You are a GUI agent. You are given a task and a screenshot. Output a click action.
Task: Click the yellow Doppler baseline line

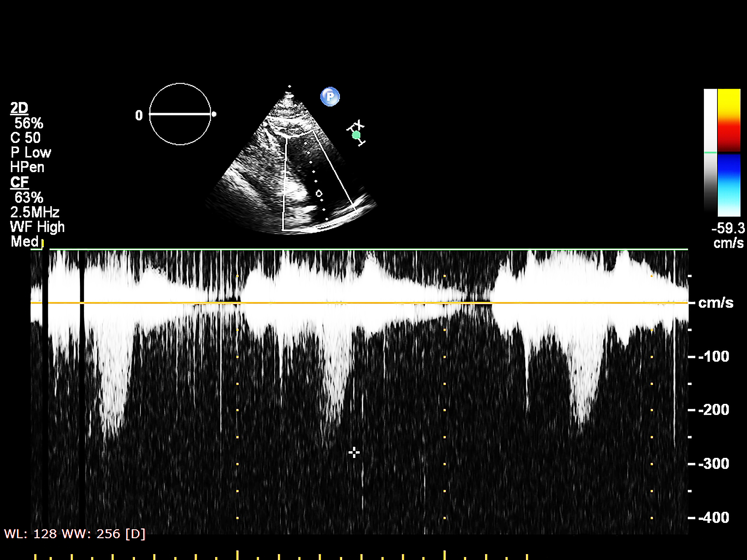coord(365,303)
